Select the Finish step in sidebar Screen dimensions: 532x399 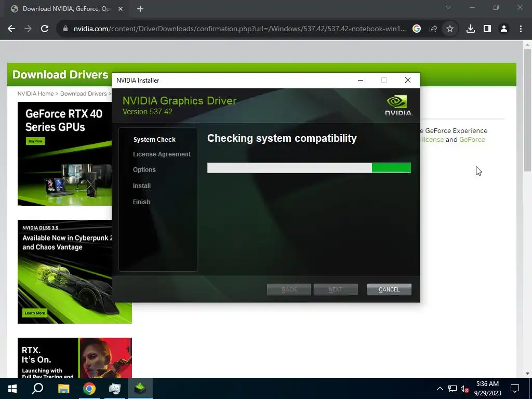pos(141,202)
